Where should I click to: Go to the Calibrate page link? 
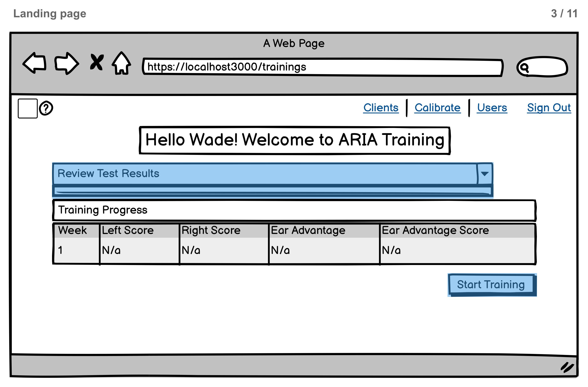(x=437, y=108)
